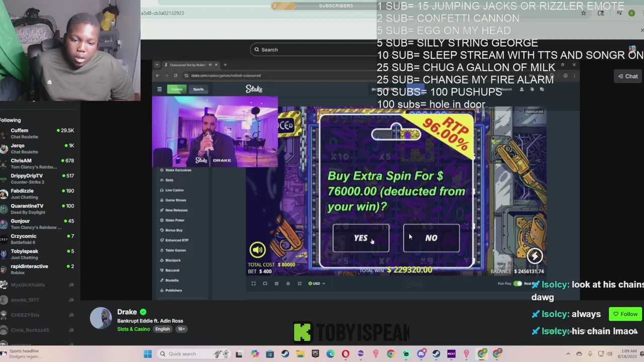Open a new tab in the inner browser
Viewport: 644px width, 362px height.
click(225, 64)
